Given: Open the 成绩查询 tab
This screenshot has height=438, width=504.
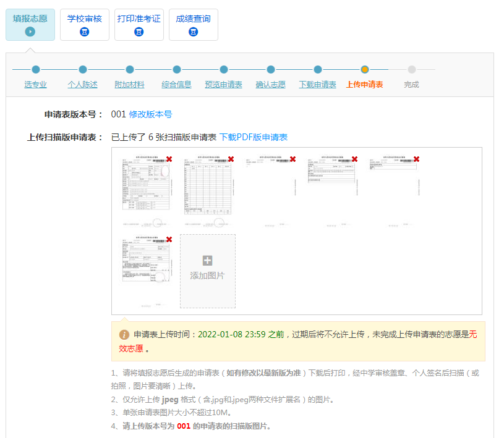Looking at the screenshot, I should [x=194, y=25].
